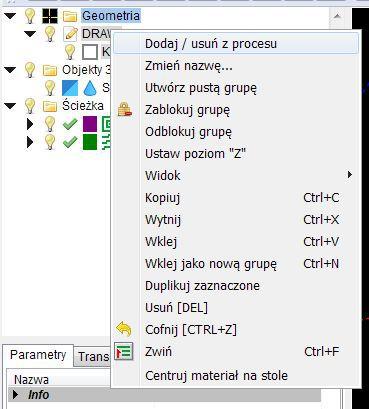Switch to the Trans tab
The image size is (369, 409).
click(x=92, y=357)
